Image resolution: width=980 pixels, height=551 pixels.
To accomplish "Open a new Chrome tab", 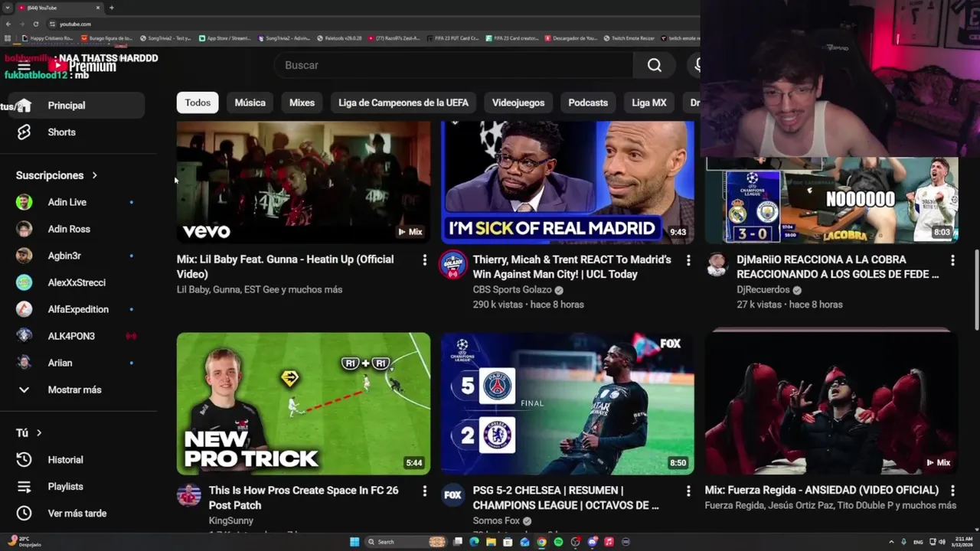I will (111, 8).
